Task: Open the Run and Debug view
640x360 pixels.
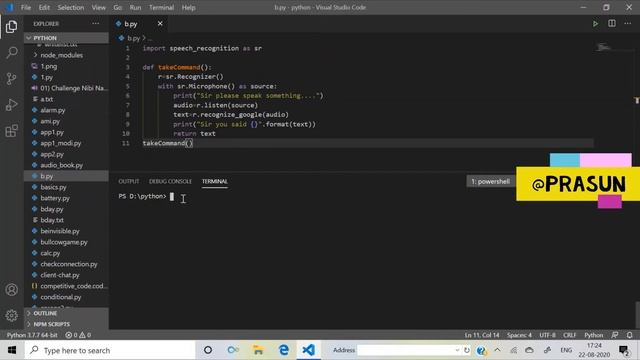Action: click(x=11, y=105)
